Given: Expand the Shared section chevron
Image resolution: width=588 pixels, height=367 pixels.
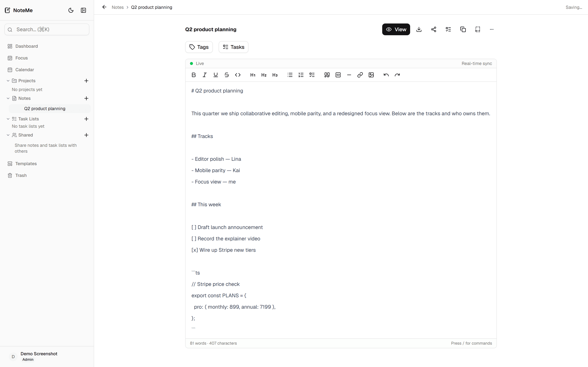Looking at the screenshot, I should pos(8,135).
